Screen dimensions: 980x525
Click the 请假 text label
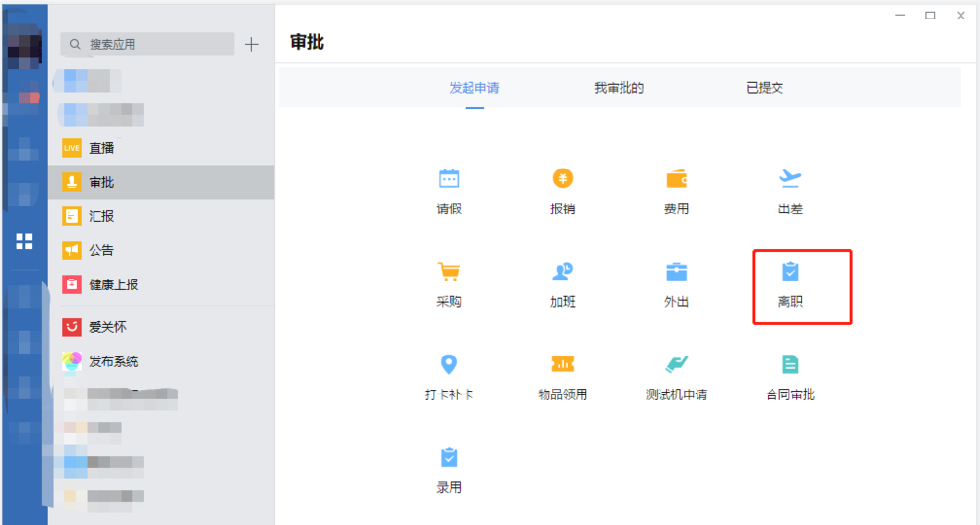[x=449, y=208]
